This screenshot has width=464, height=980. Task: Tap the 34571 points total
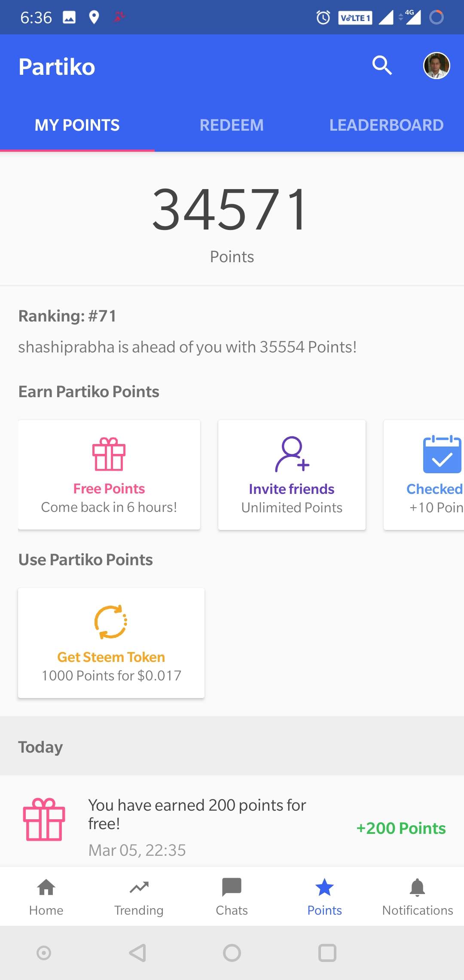[231, 210]
